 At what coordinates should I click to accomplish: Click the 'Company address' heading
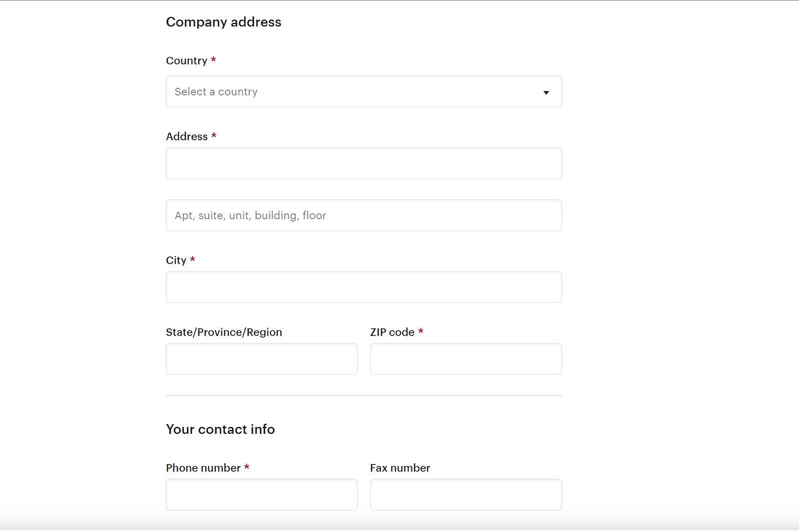[x=223, y=22]
